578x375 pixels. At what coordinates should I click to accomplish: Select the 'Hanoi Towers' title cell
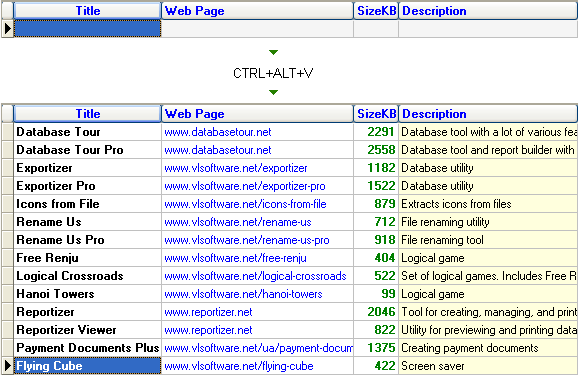coord(87,294)
